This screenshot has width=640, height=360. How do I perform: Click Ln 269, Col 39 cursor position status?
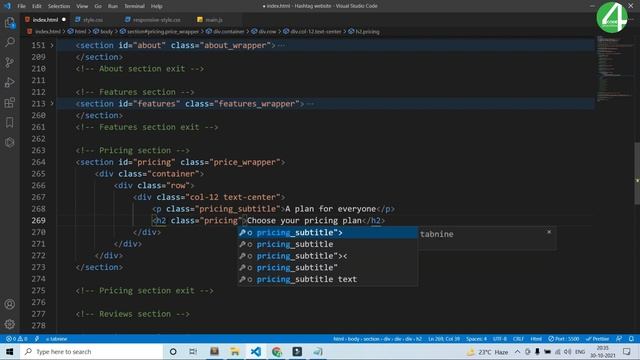(444, 339)
